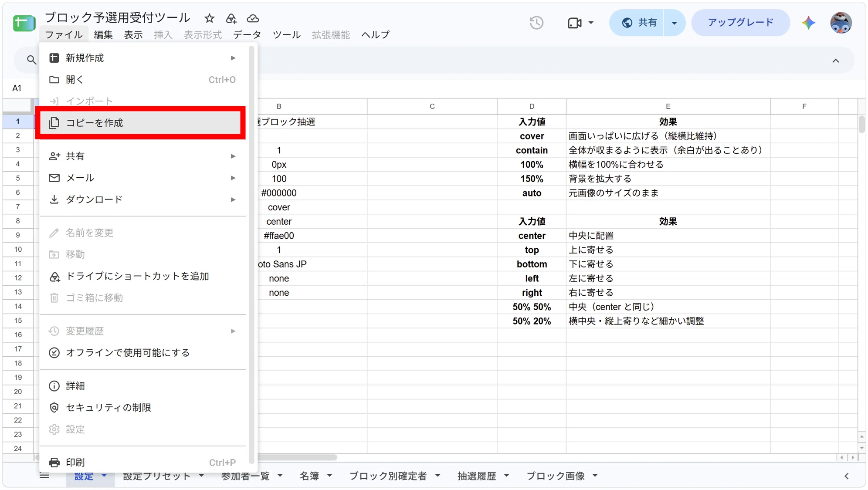Select cell containing #ffae00
The image size is (868, 490).
279,236
